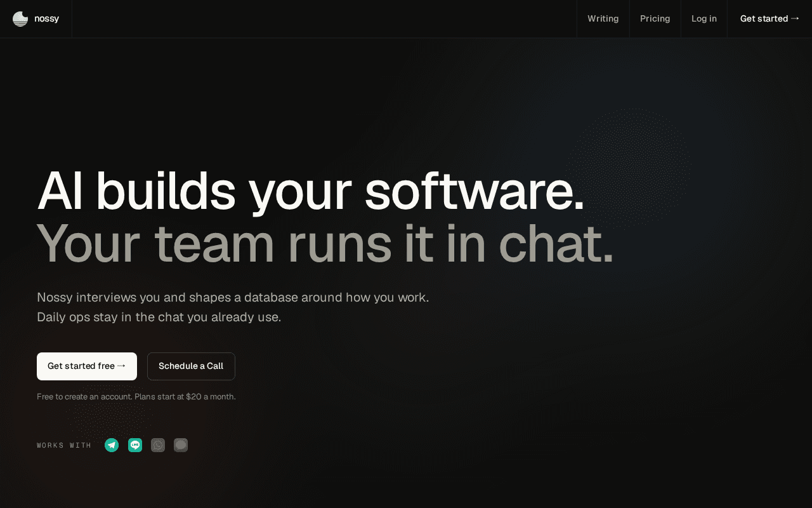This screenshot has height=508, width=812.
Task: Click the Get started free button
Action: [87, 366]
